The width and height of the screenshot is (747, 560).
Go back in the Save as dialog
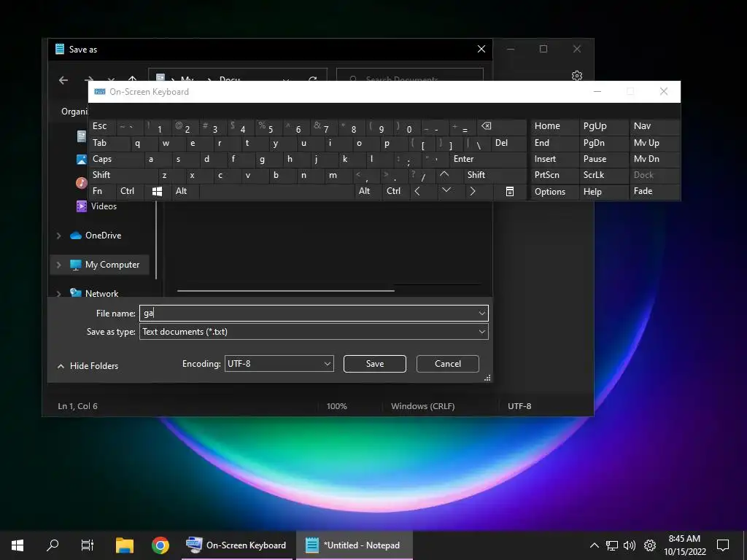(63, 80)
